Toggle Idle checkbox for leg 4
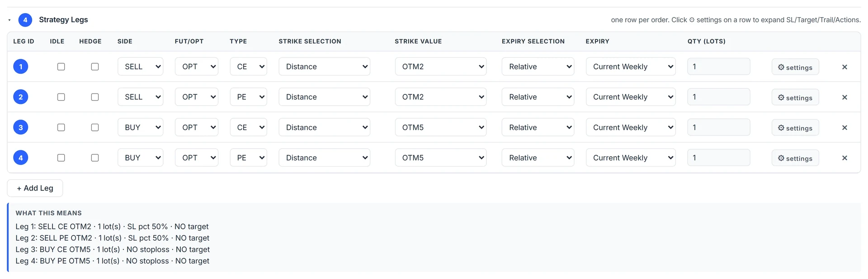Image resolution: width=868 pixels, height=279 pixels. point(61,158)
